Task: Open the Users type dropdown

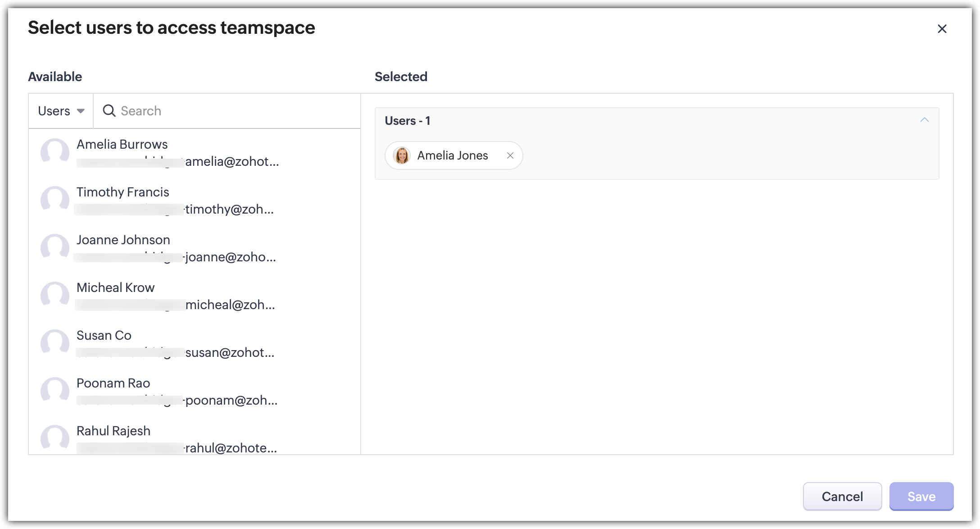Action: point(61,111)
